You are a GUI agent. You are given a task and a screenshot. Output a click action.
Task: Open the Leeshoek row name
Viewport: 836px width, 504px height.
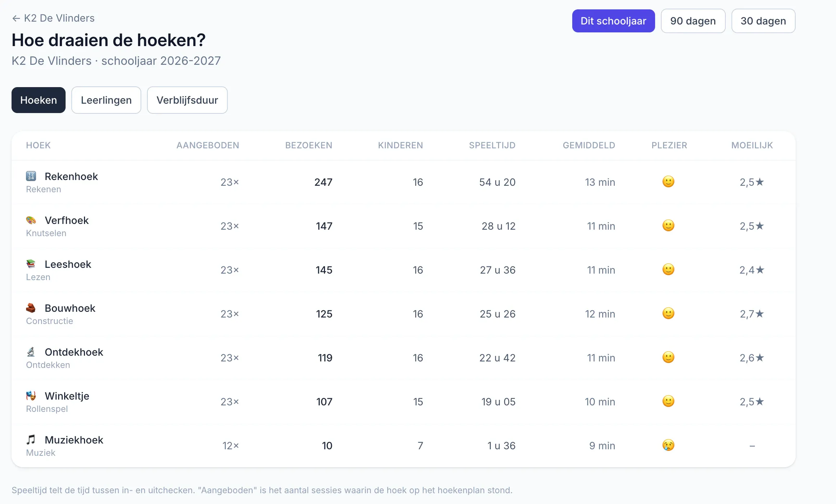point(68,264)
